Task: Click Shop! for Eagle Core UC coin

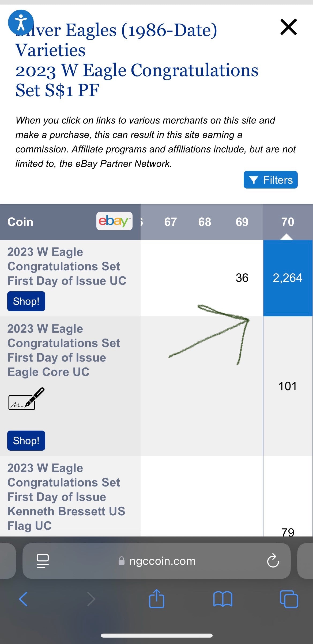Action: pos(26,441)
